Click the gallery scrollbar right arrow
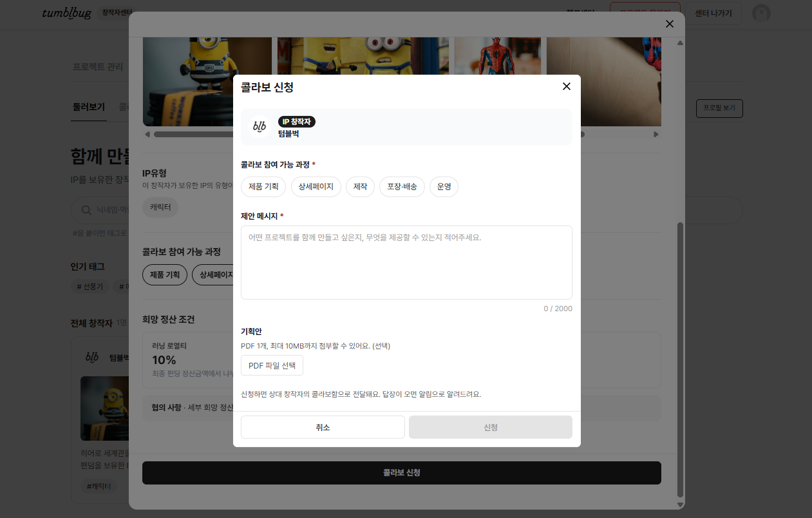 click(x=656, y=134)
